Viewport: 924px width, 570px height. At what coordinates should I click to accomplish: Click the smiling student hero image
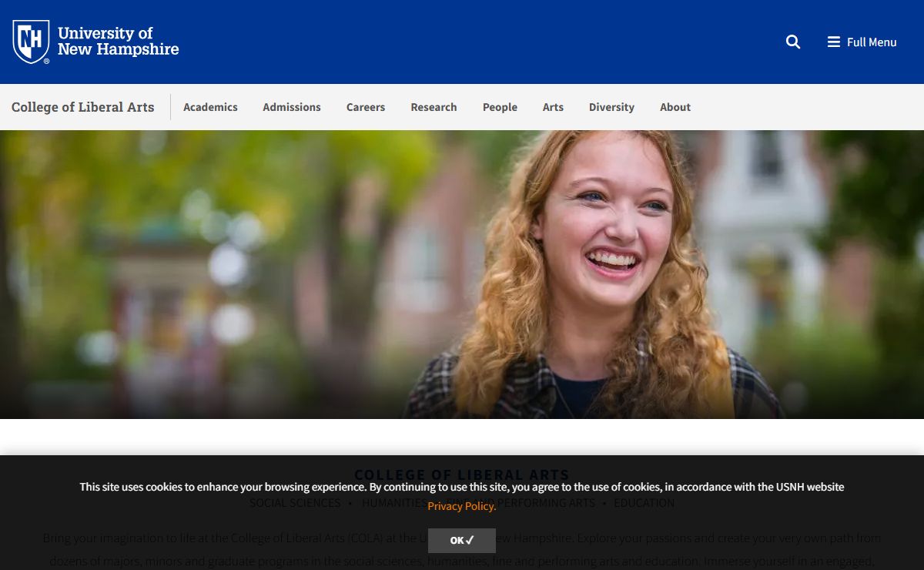tap(462, 274)
